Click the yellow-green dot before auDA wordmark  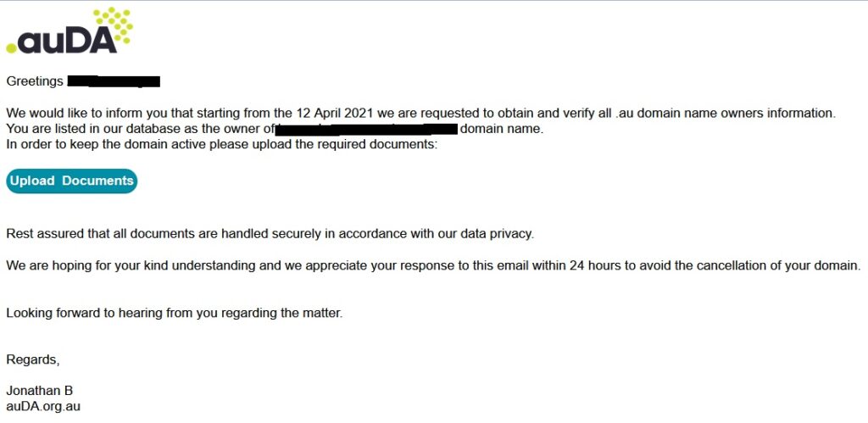coord(12,47)
